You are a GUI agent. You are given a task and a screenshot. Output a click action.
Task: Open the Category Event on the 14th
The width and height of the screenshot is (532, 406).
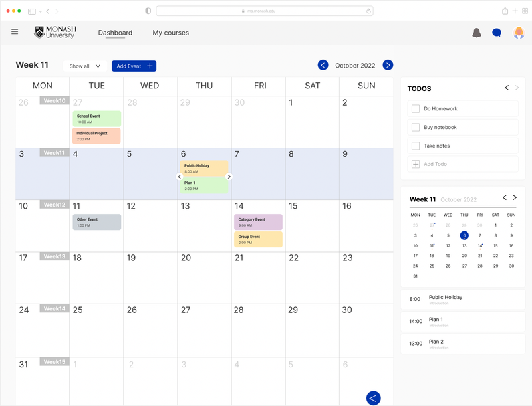[258, 222]
